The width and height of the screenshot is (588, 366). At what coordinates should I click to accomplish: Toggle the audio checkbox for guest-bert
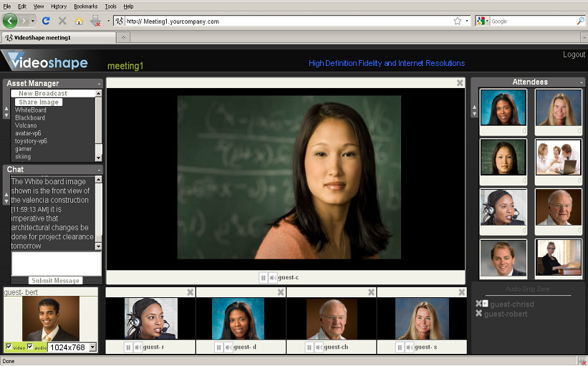pyautogui.click(x=30, y=347)
